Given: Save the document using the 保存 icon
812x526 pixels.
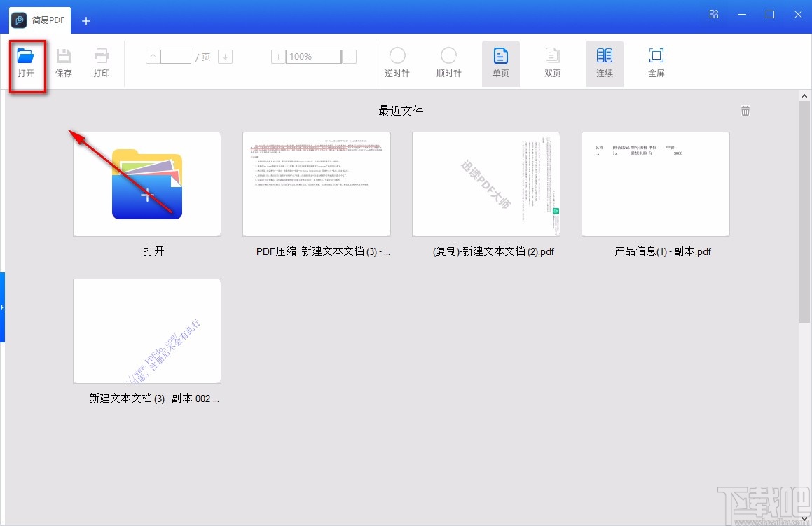Looking at the screenshot, I should 64,63.
